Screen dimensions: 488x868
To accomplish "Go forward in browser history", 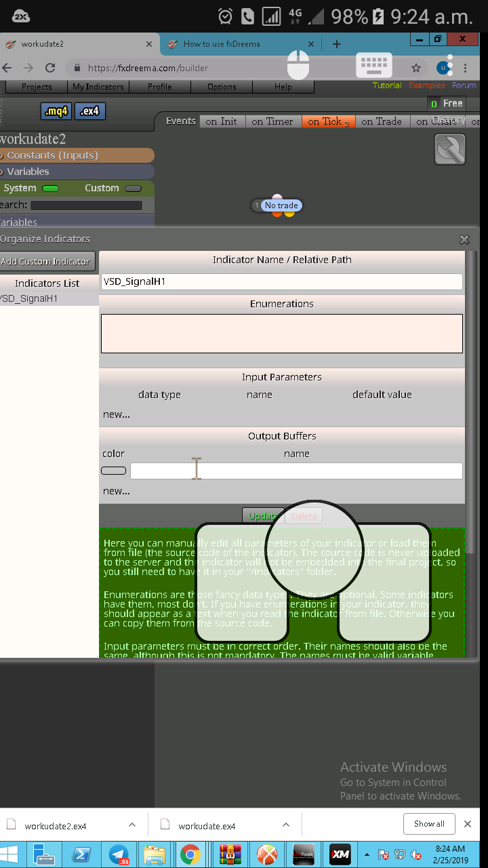I will (x=28, y=68).
